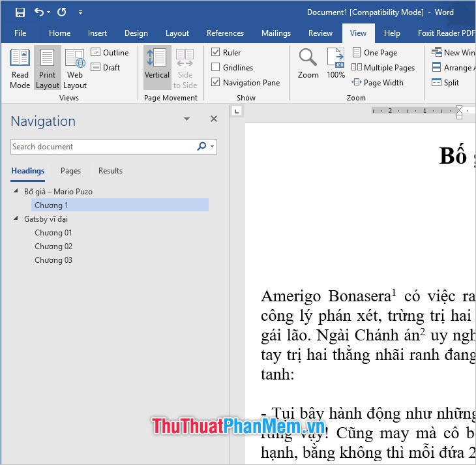Switch to the Home tab

(60, 33)
